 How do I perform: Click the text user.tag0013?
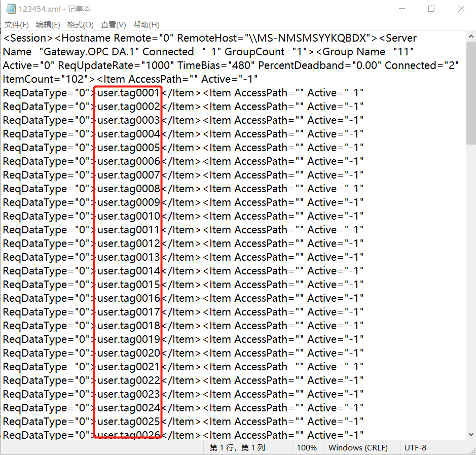pos(128,257)
